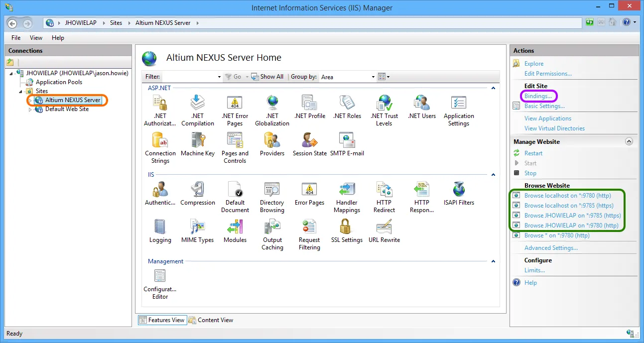Collapse the Management group section
Viewport: 644px width, 343px height.
pos(493,261)
